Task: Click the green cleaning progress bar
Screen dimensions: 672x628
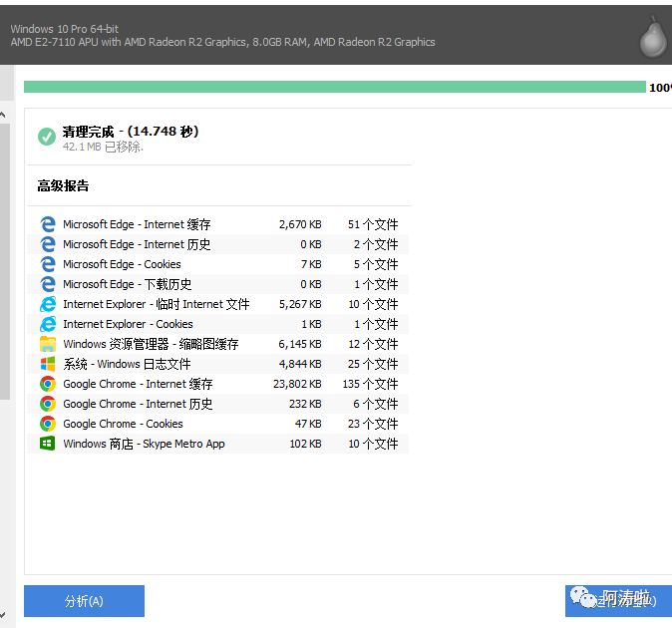Action: coord(335,87)
